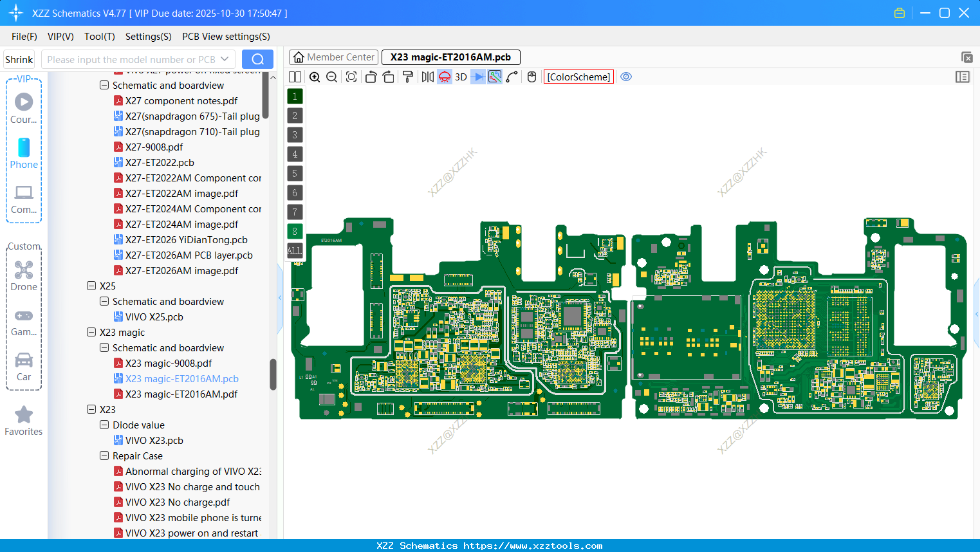Toggle PCB layer 8

pyautogui.click(x=295, y=232)
